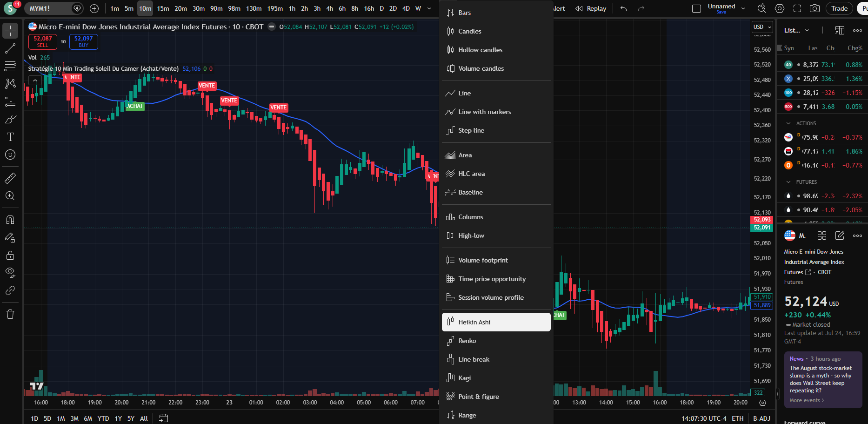Undo the last chart action
The height and width of the screenshot is (424, 868).
click(x=624, y=8)
